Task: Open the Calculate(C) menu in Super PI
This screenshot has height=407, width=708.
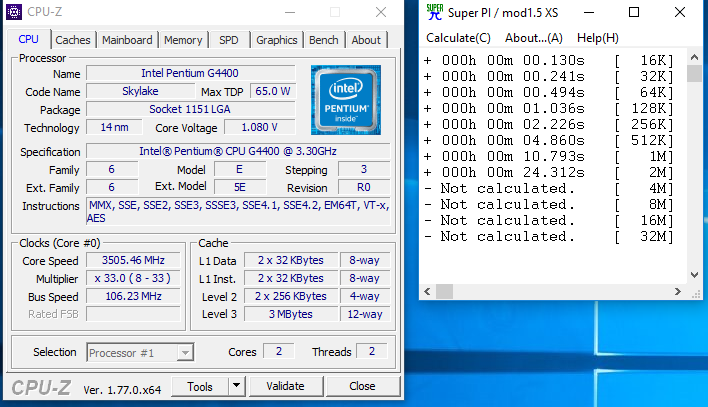Action: coord(458,38)
